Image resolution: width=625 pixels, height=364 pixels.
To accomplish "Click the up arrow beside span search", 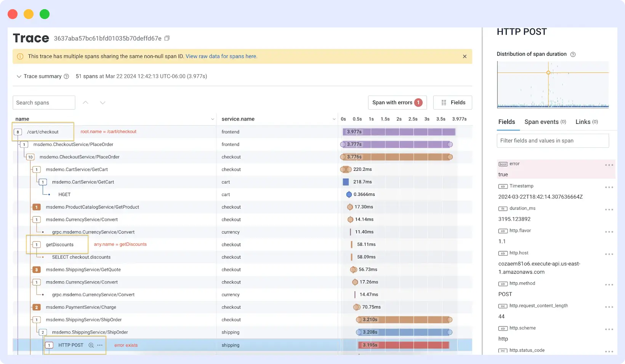I will point(85,103).
